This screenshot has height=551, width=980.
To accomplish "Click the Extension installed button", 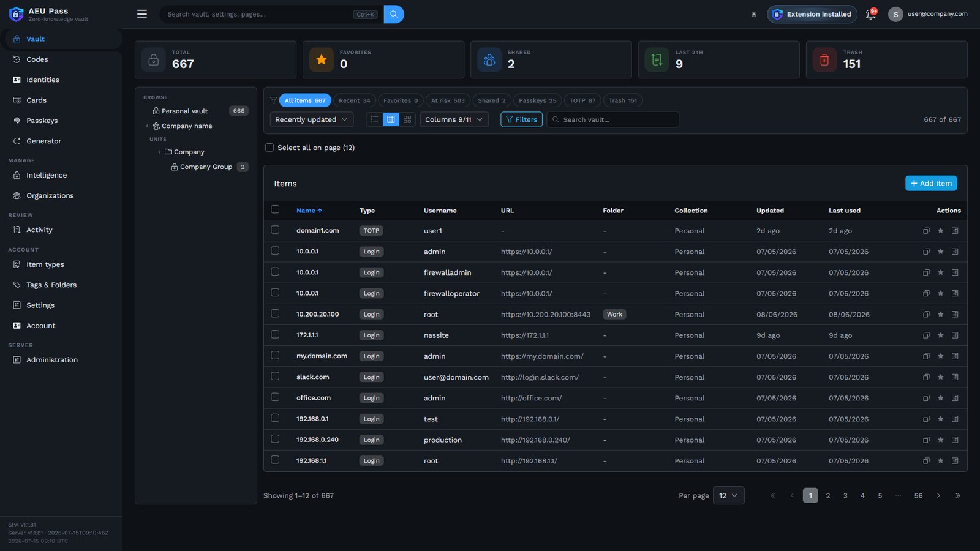I will point(812,14).
